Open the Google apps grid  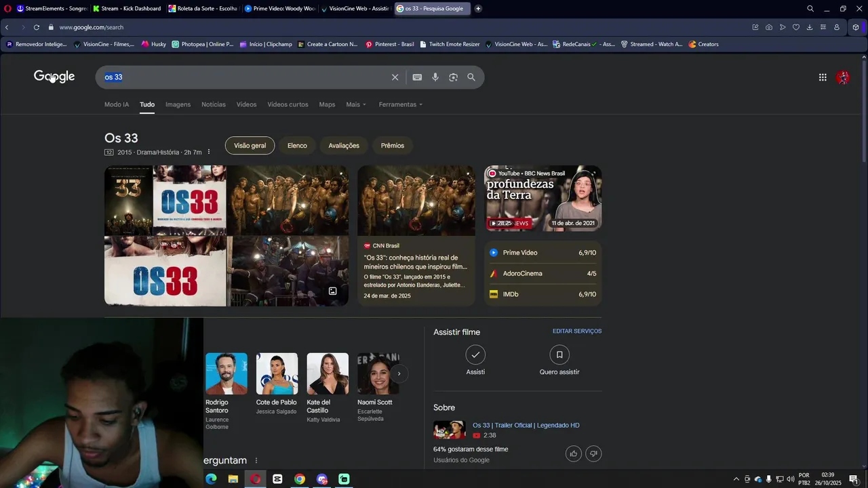[x=823, y=77]
